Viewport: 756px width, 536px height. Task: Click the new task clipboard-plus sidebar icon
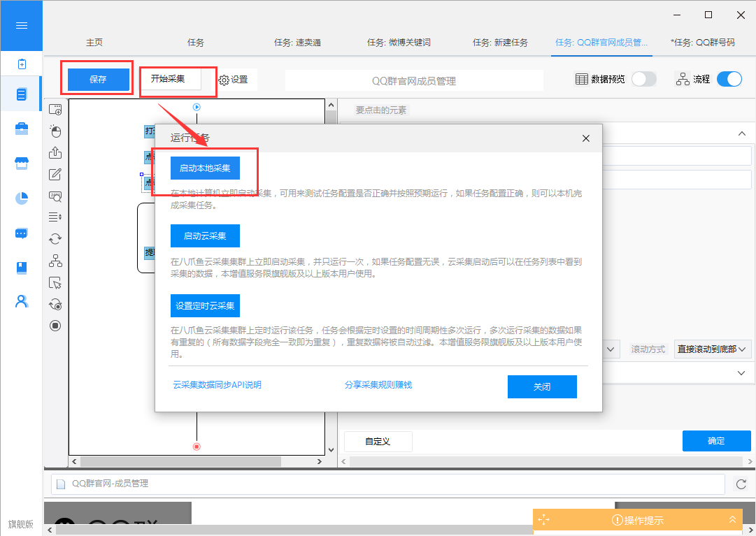click(x=22, y=64)
